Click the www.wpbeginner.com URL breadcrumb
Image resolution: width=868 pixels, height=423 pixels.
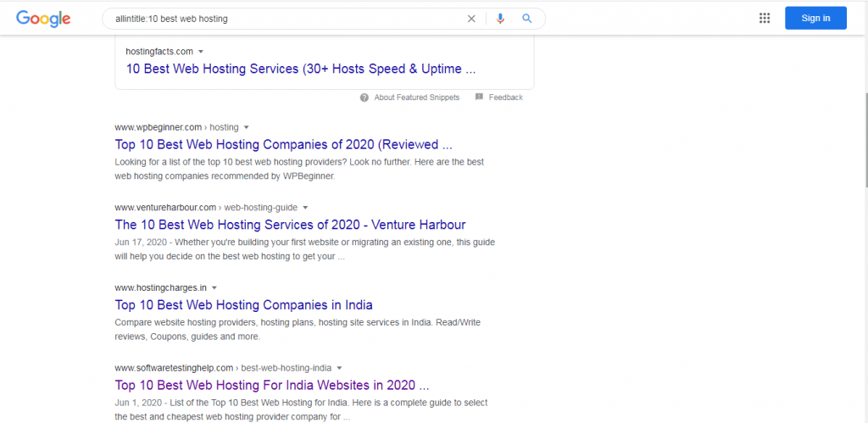(176, 127)
